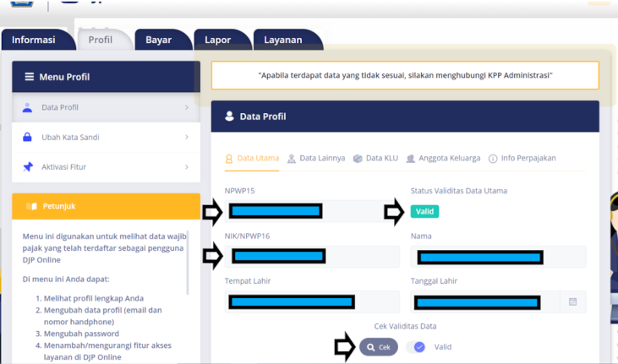Click the pin icon for Aktivasi Fitur
The width and height of the screenshot is (618, 364).
pyautogui.click(x=28, y=167)
